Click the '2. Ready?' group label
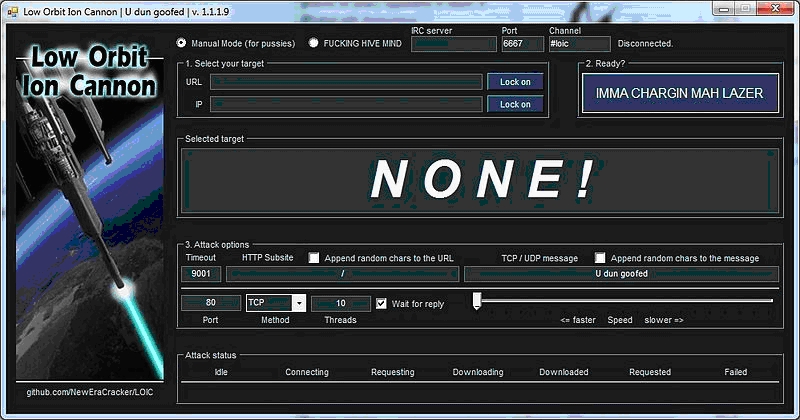This screenshot has width=800, height=420. pyautogui.click(x=605, y=63)
